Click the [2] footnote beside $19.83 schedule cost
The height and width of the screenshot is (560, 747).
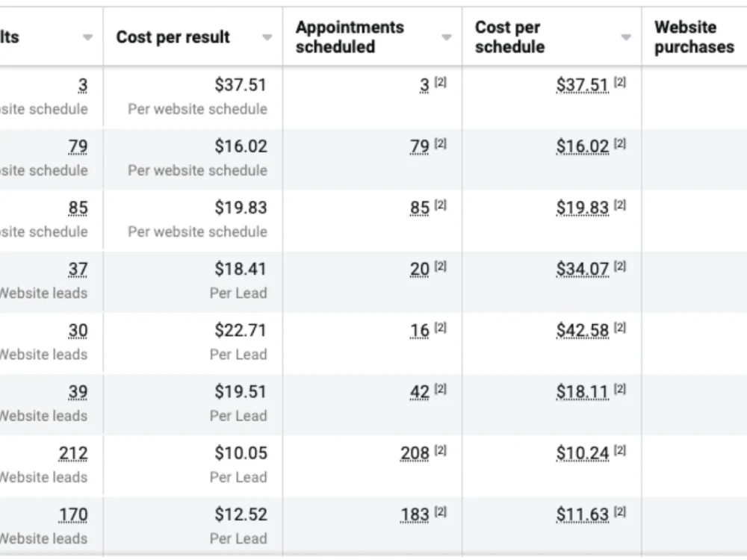coord(620,205)
